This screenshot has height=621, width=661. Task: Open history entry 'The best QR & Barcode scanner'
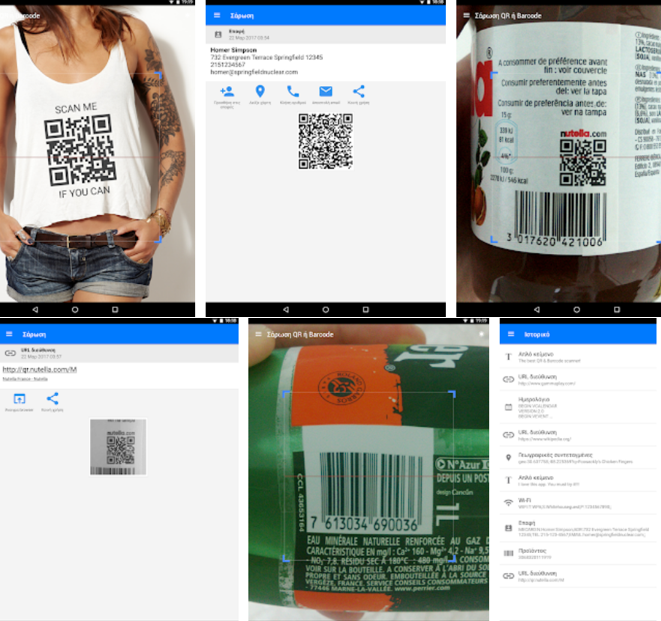coord(578,357)
